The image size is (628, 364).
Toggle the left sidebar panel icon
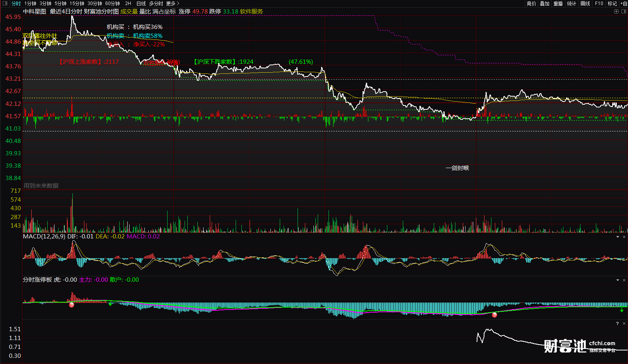pos(5,3)
